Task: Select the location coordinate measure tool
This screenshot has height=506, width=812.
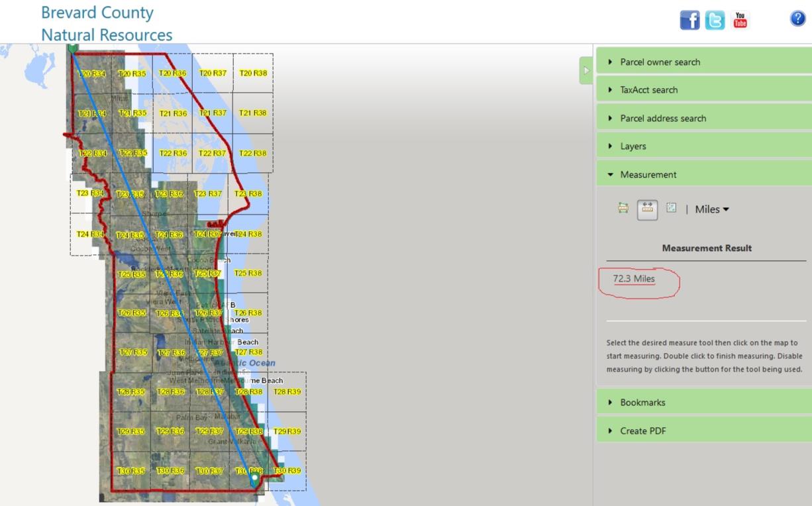Action: 672,209
